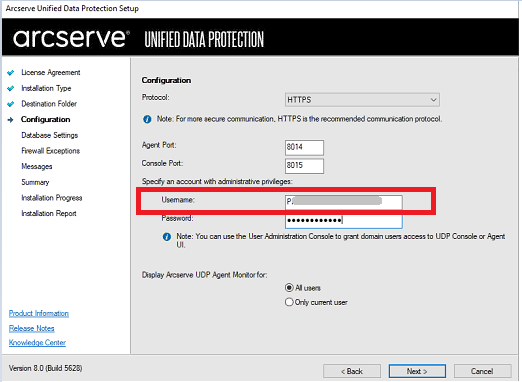Click the Destination Folder checkmark icon
The image size is (522, 382).
coord(11,104)
